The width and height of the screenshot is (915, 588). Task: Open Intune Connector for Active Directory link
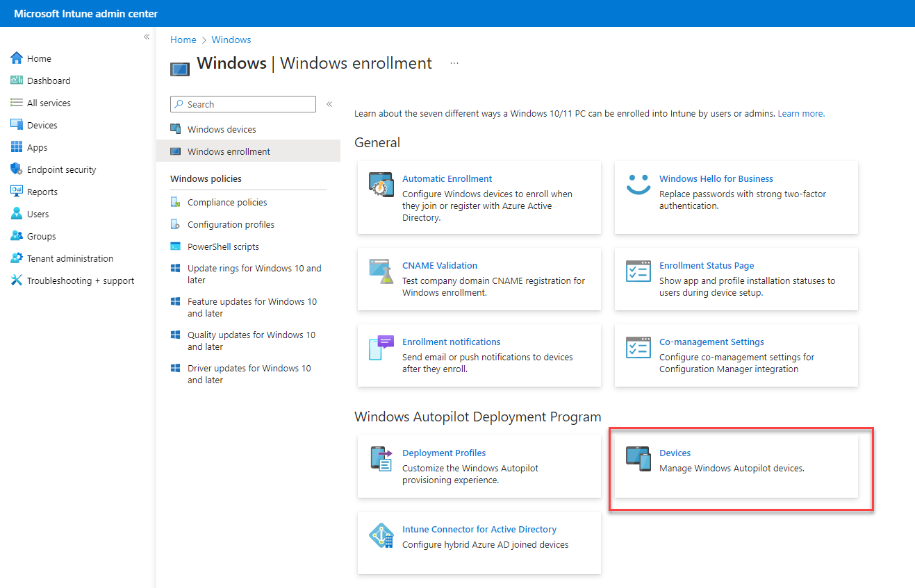479,529
